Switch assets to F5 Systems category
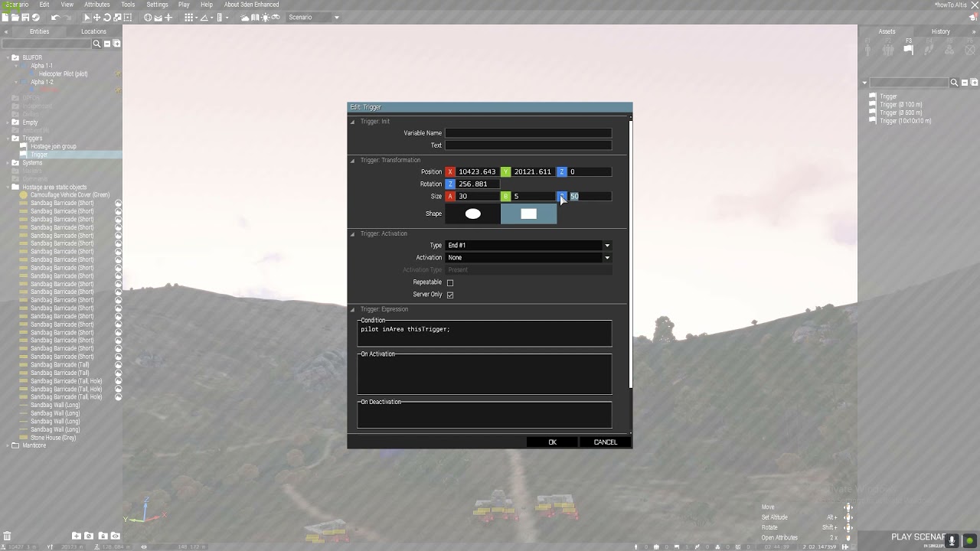Screen dimensions: 980x551 pos(949,50)
